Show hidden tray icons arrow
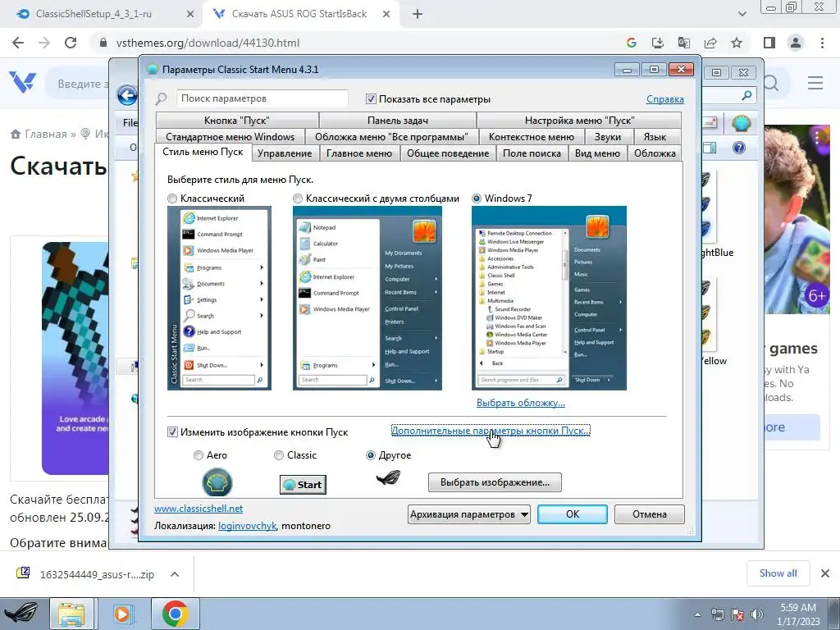Viewport: 840px width, 630px height. 697,614
